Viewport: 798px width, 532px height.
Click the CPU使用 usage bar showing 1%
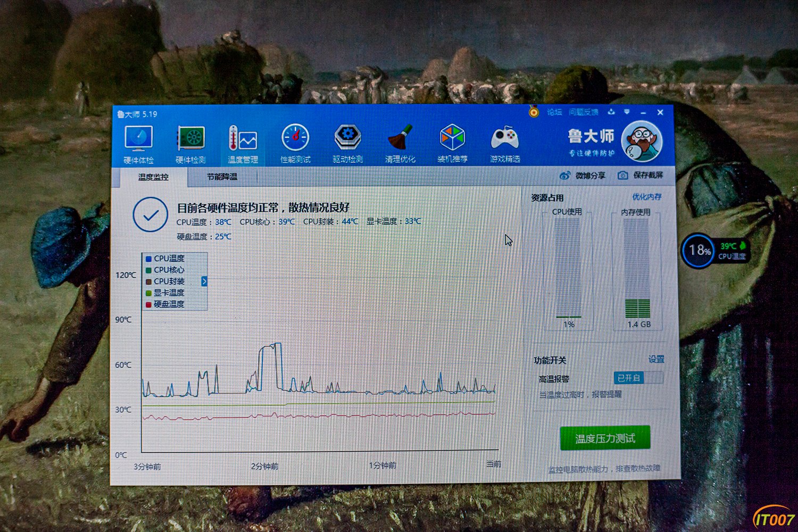(568, 269)
